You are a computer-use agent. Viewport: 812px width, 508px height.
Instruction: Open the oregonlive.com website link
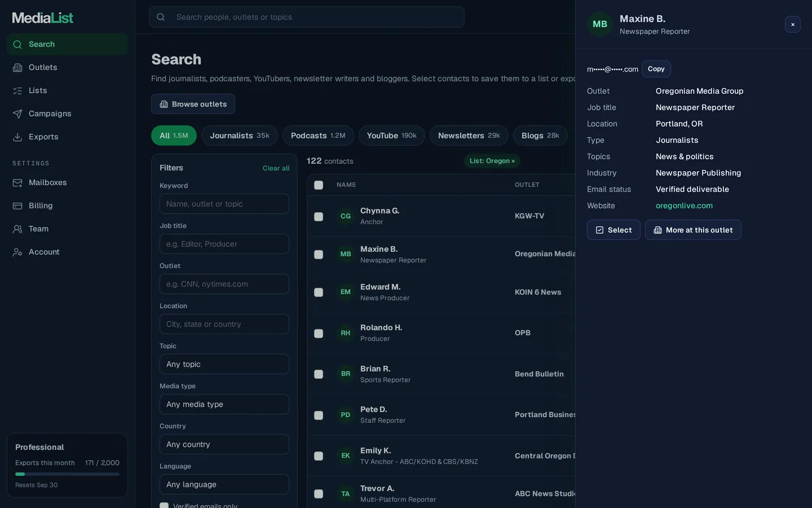684,206
